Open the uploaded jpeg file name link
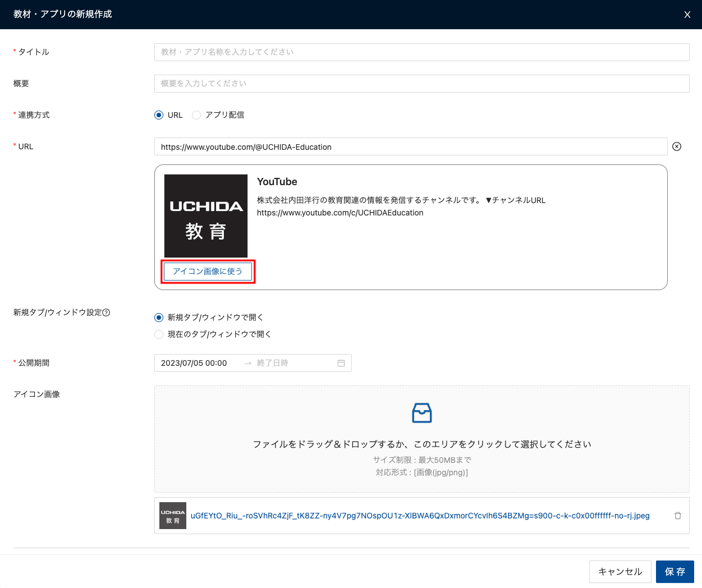 point(420,516)
